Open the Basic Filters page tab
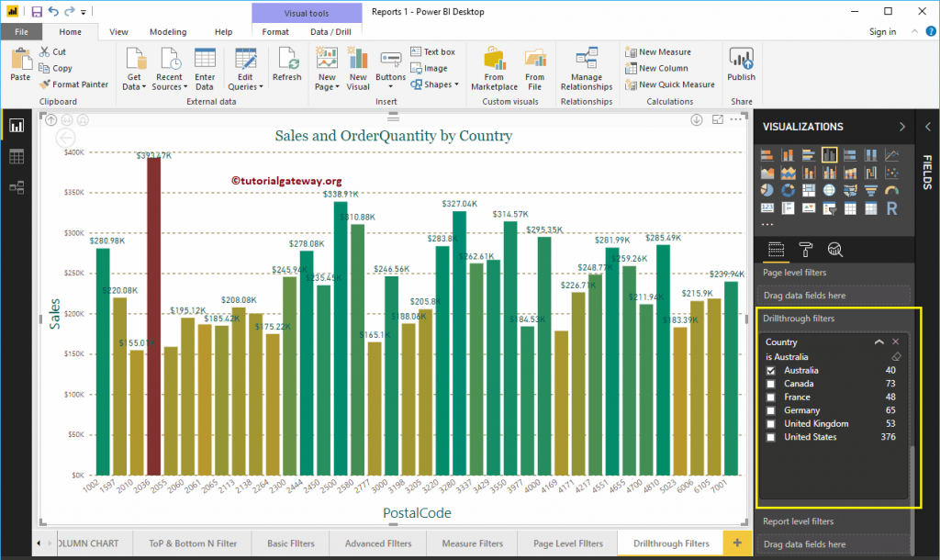The width and height of the screenshot is (940, 560). [x=290, y=543]
